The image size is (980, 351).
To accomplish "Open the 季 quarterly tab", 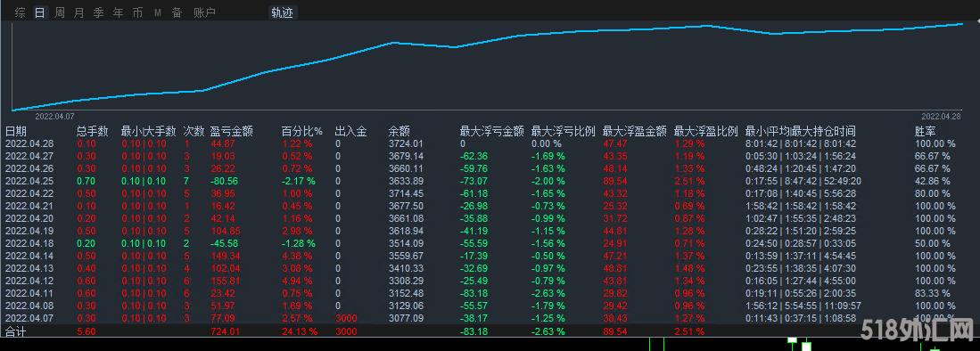I will pyautogui.click(x=98, y=12).
